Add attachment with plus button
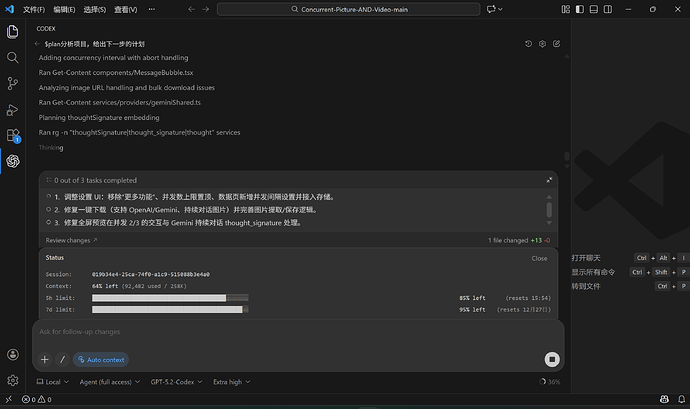 click(44, 360)
